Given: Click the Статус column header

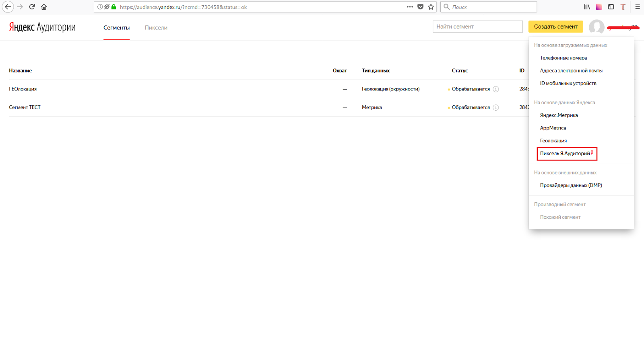Looking at the screenshot, I should point(460,71).
